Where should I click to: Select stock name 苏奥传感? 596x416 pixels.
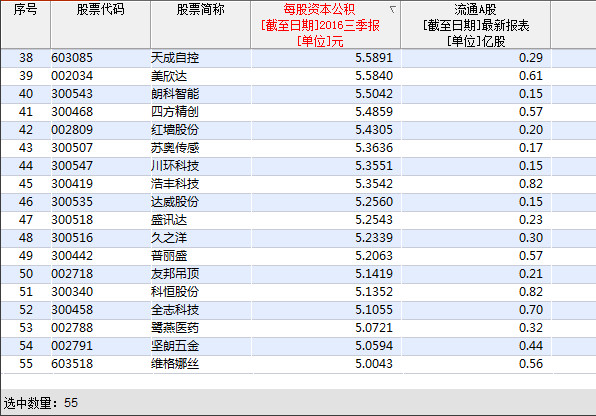click(175, 148)
